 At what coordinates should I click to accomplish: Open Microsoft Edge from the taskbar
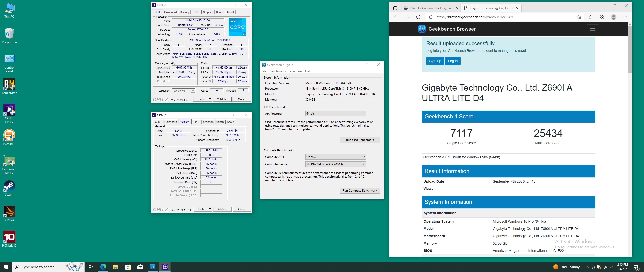(103, 267)
